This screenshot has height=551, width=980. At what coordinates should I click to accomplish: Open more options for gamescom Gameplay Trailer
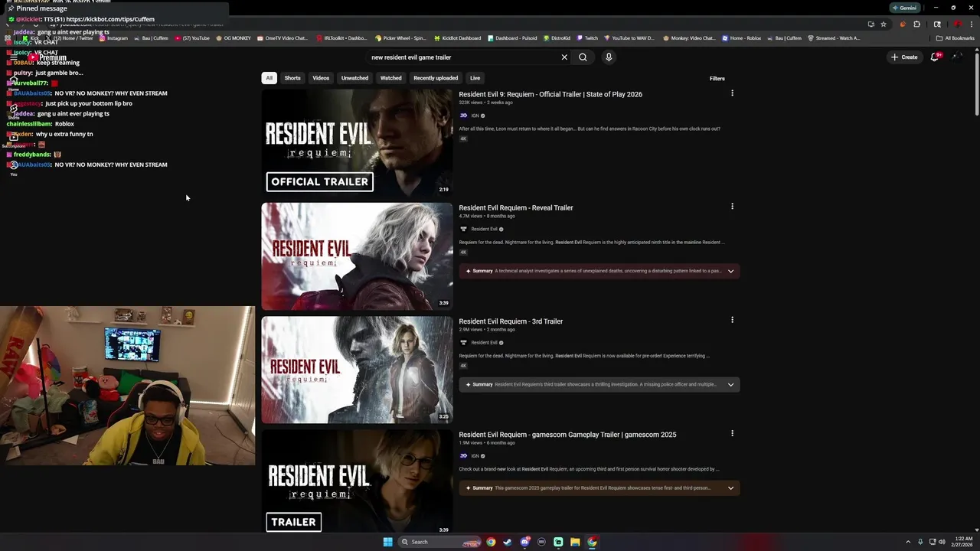732,433
